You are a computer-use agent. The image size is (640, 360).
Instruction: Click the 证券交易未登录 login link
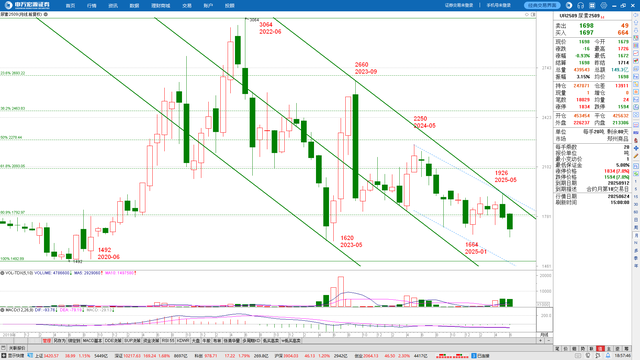click(459, 5)
